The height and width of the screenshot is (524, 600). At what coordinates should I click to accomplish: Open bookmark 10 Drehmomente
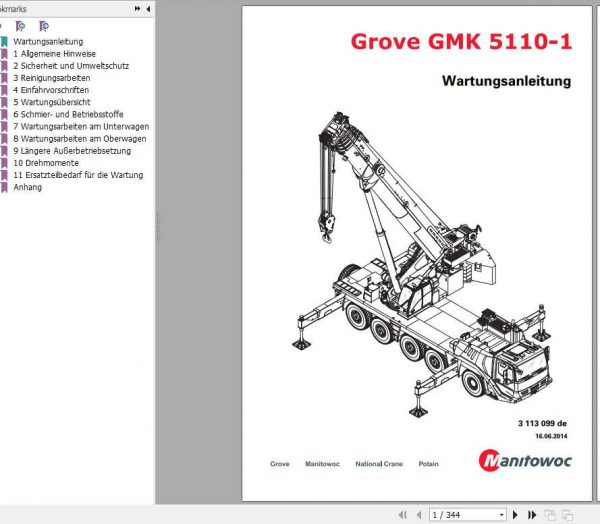click(x=46, y=163)
